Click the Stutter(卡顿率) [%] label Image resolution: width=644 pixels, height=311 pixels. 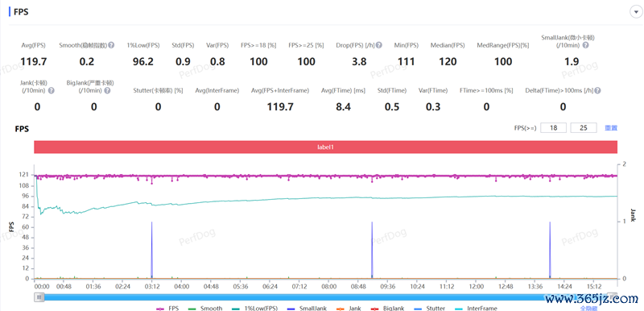tap(158, 90)
